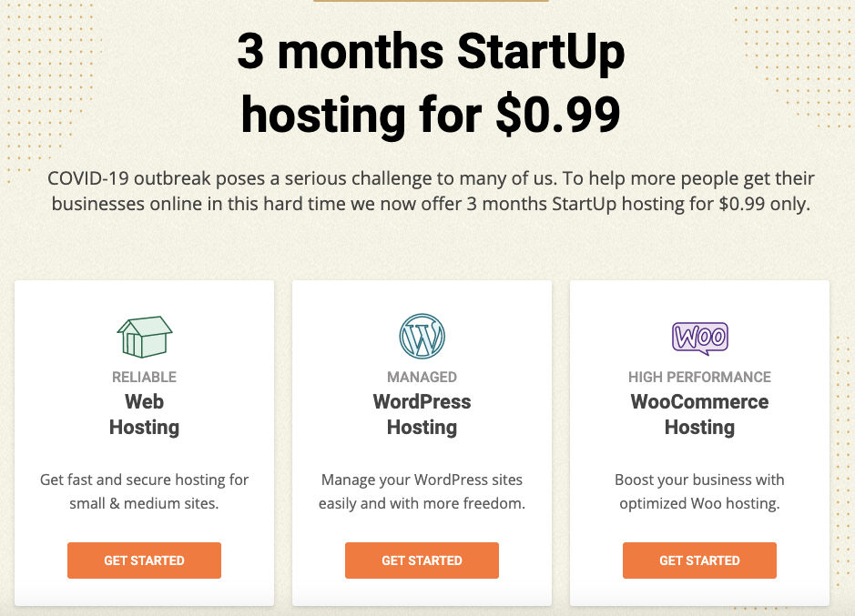Click 'Manage your WordPress sites' description

(422, 491)
